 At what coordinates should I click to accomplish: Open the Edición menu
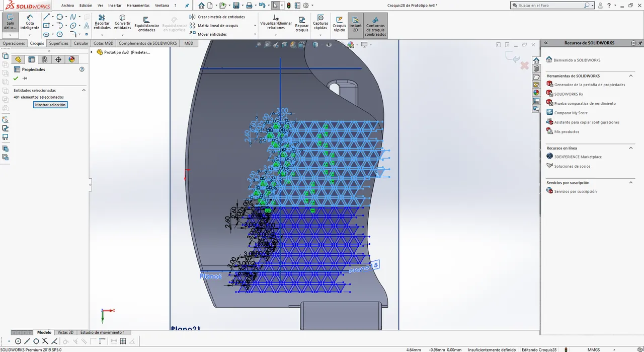point(86,6)
